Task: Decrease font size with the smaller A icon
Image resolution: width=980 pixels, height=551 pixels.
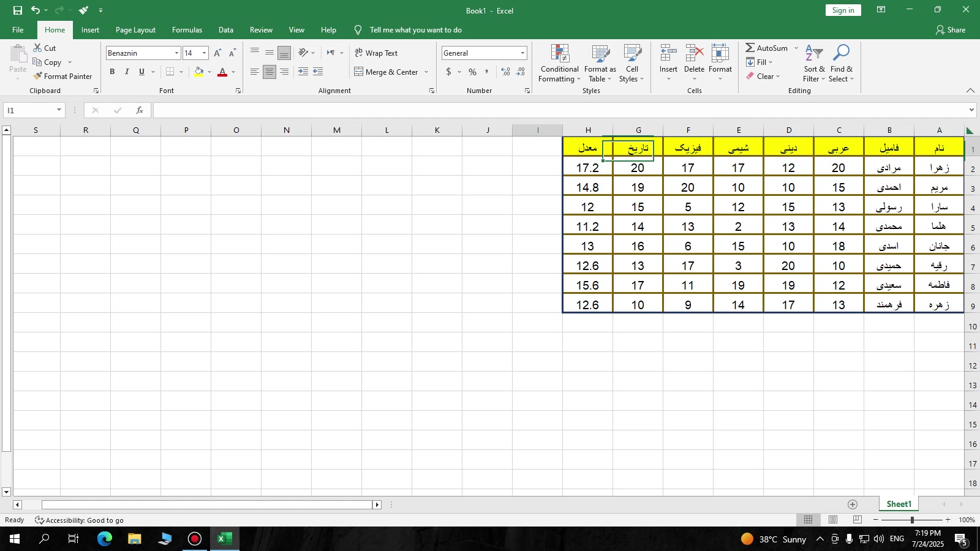Action: tap(232, 53)
